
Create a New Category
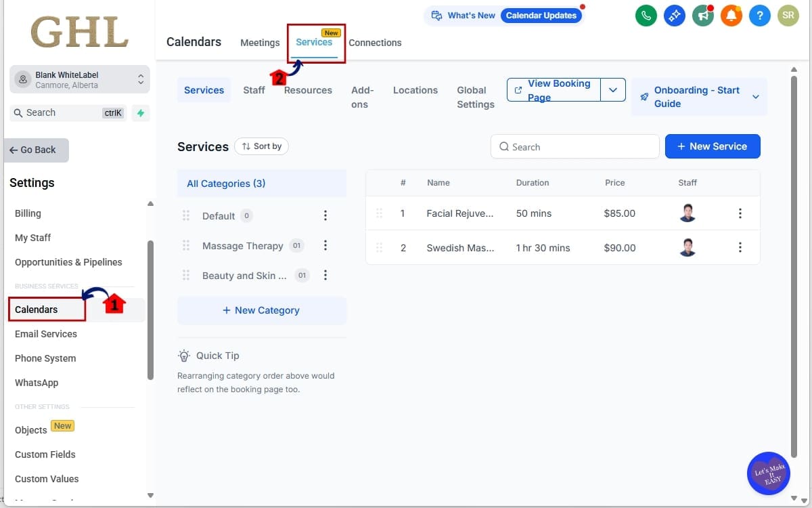pos(261,310)
